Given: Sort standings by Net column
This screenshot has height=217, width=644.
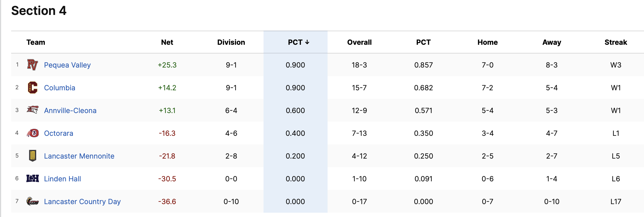Looking at the screenshot, I should [x=167, y=42].
